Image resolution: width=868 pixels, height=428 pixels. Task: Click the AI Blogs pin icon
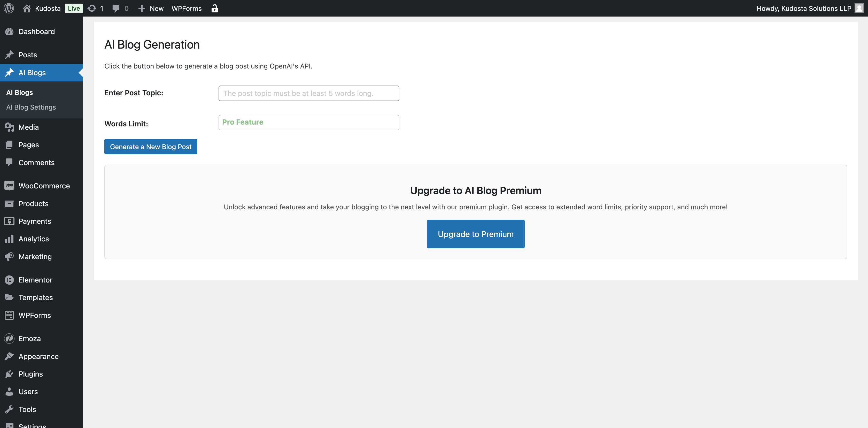coord(10,72)
